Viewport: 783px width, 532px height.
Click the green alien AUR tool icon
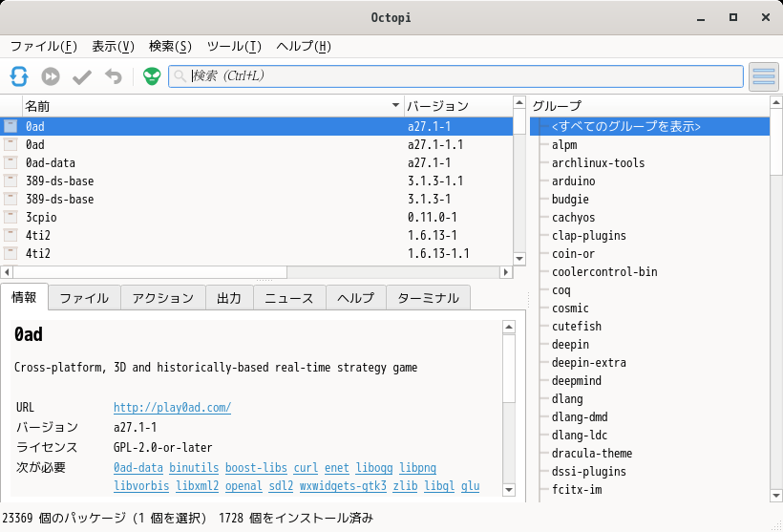click(x=152, y=76)
